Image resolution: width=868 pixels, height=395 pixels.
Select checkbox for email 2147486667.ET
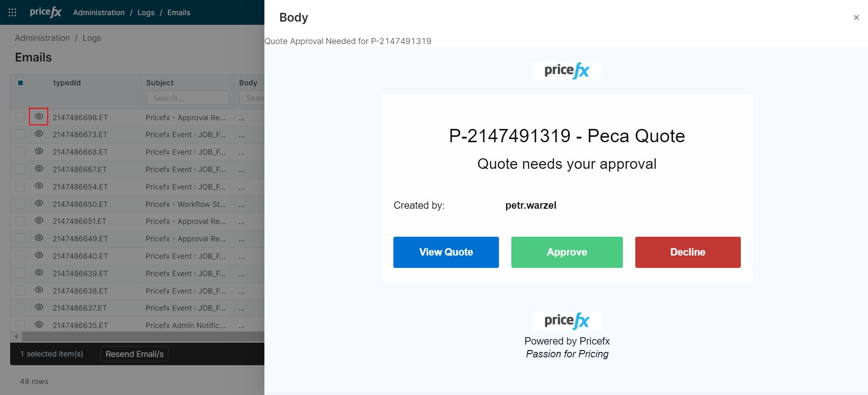[x=21, y=169]
